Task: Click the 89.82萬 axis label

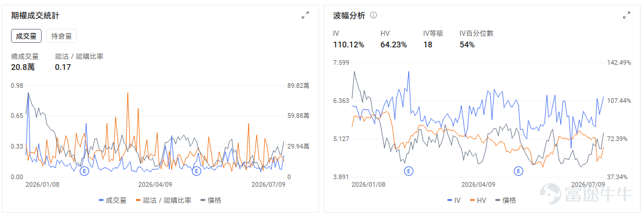Action: (298, 86)
